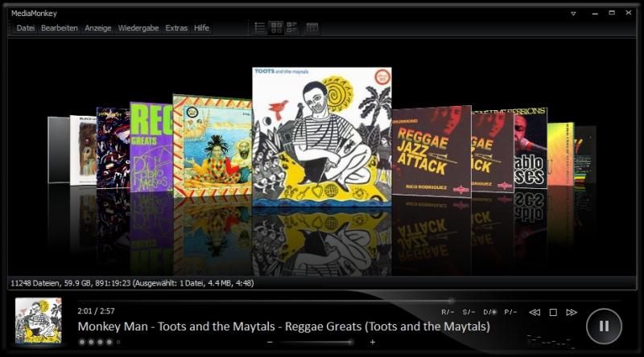Stop playback with the square stop icon
The width and height of the screenshot is (644, 357).
pos(553,312)
